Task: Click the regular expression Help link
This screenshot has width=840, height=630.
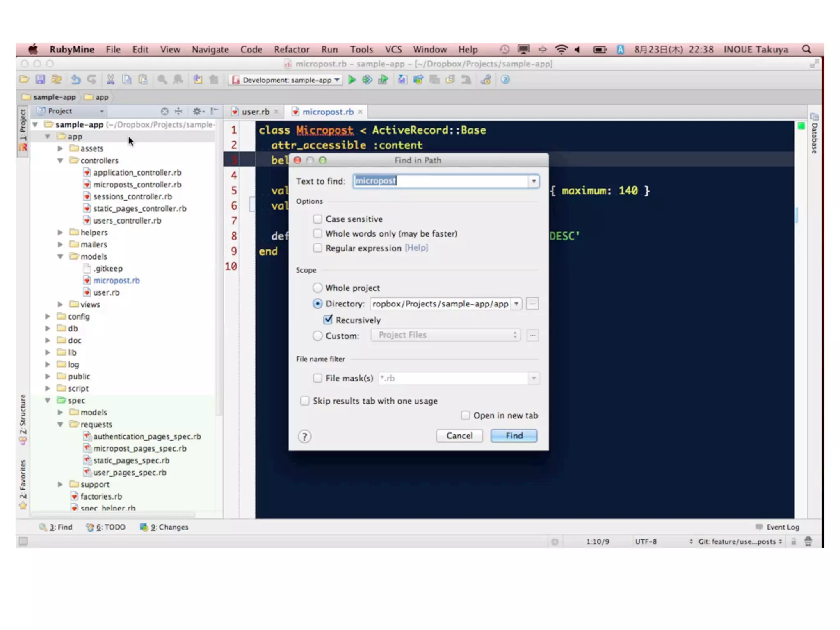Action: (x=416, y=248)
